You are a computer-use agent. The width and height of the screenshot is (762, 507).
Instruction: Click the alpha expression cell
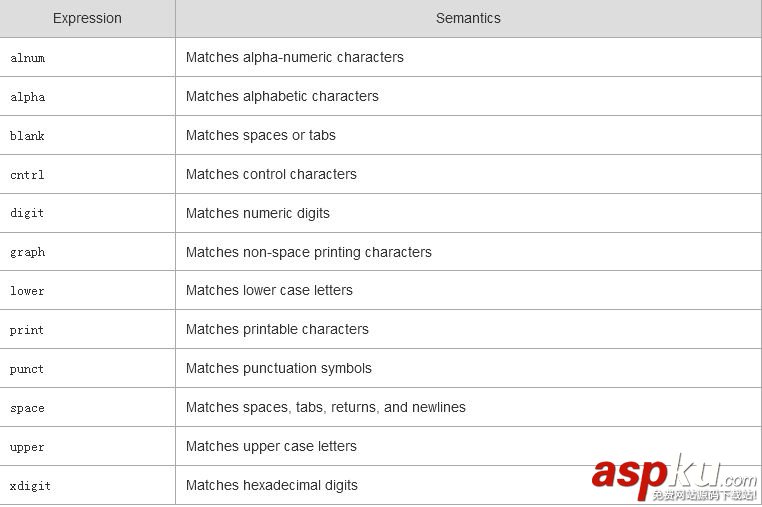click(28, 97)
